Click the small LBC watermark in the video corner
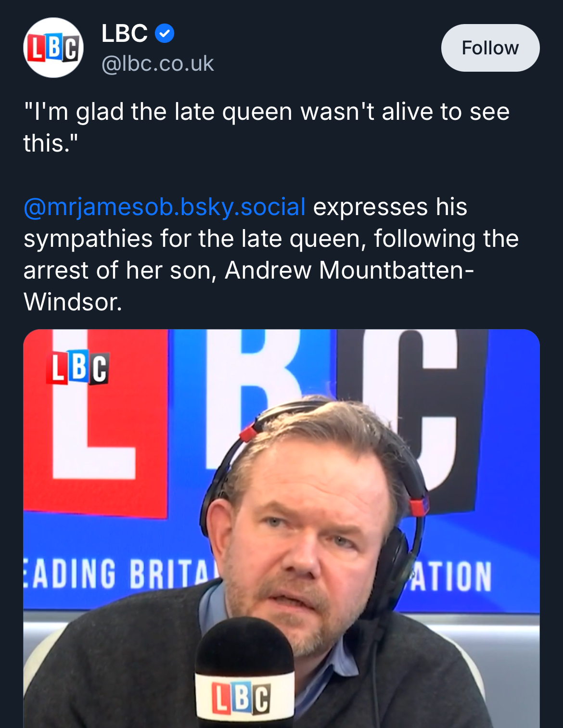Screen dimensions: 563x728 click(x=77, y=368)
